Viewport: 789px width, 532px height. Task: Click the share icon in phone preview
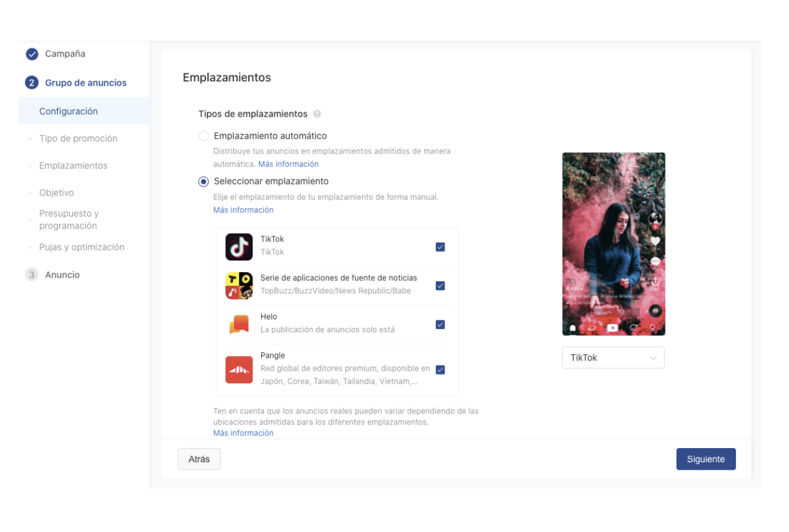click(655, 281)
